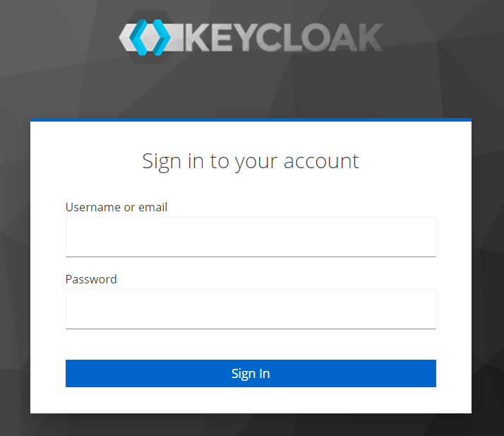The image size is (504, 436).
Task: Focus the Password input field
Action: pos(251,309)
